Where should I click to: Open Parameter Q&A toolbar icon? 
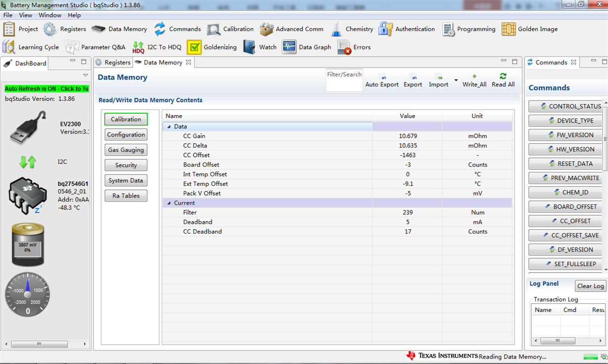coord(72,47)
